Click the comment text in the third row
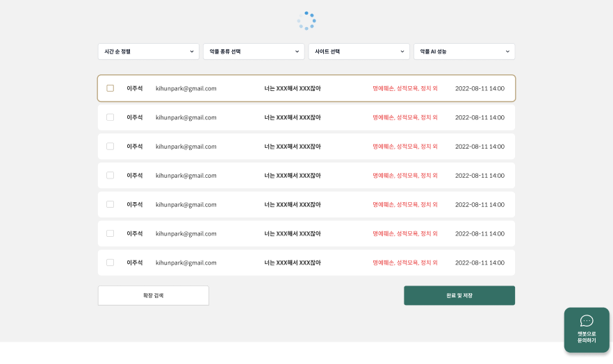Screen dimensions: 613x364 click(x=293, y=147)
